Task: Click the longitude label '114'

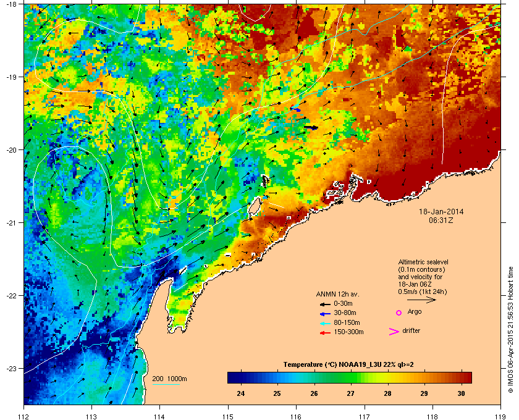Action: [159, 417]
